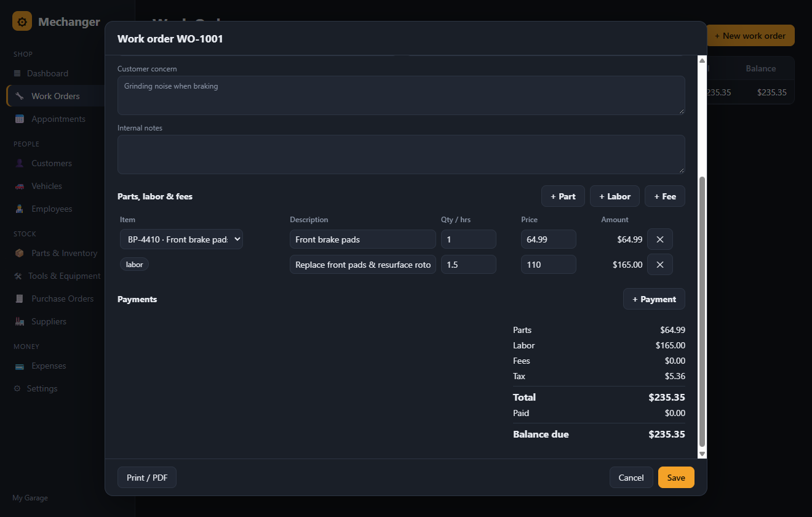
Task: Click the My Garage label
Action: coord(30,498)
